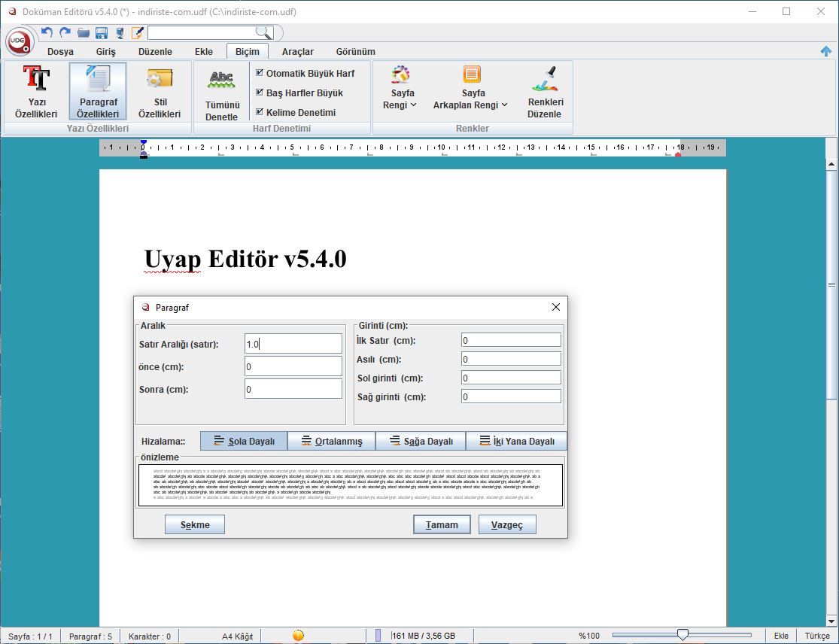The image size is (839, 644).
Task: Click the önce (cm) input field
Action: [293, 366]
